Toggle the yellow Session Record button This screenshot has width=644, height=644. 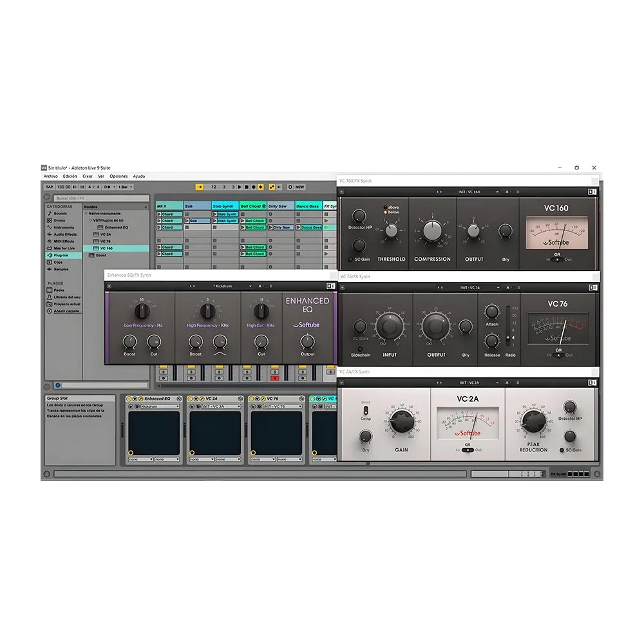(260, 187)
